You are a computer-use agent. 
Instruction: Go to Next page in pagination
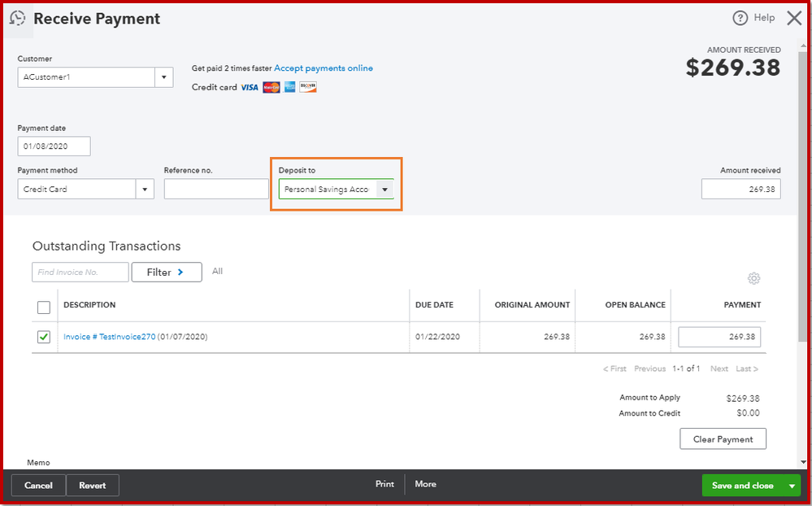click(719, 369)
